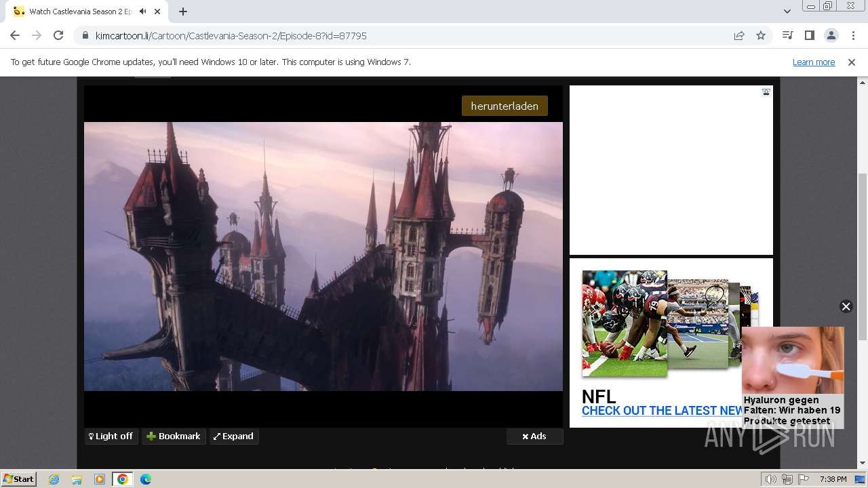868x488 pixels.
Task: Dismiss the Chrome update notice
Action: [x=852, y=62]
